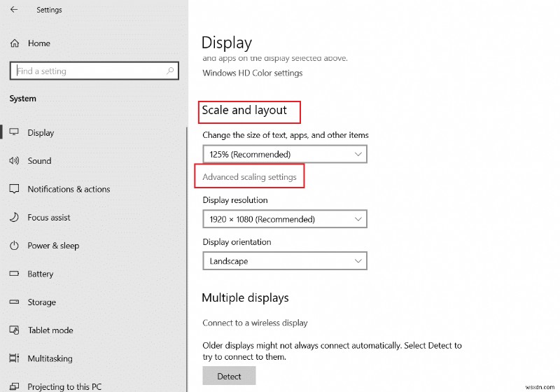Open the 125% (Recommended) scale dropdown

click(285, 154)
